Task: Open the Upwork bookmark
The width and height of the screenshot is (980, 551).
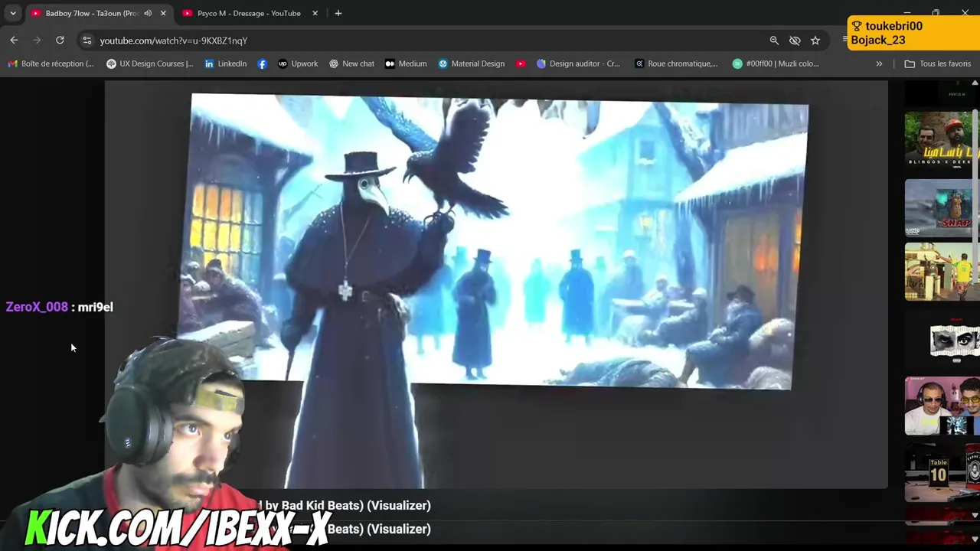Action: pyautogui.click(x=298, y=64)
